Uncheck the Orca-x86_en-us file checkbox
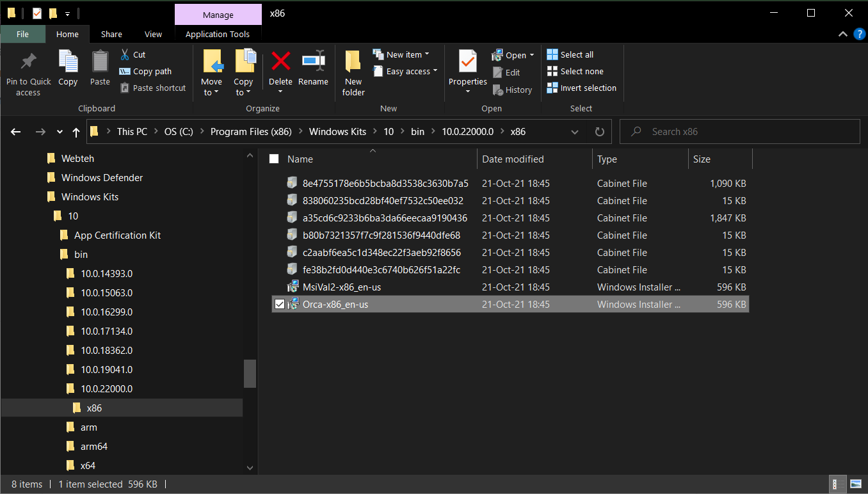This screenshot has height=494, width=868. coord(279,305)
